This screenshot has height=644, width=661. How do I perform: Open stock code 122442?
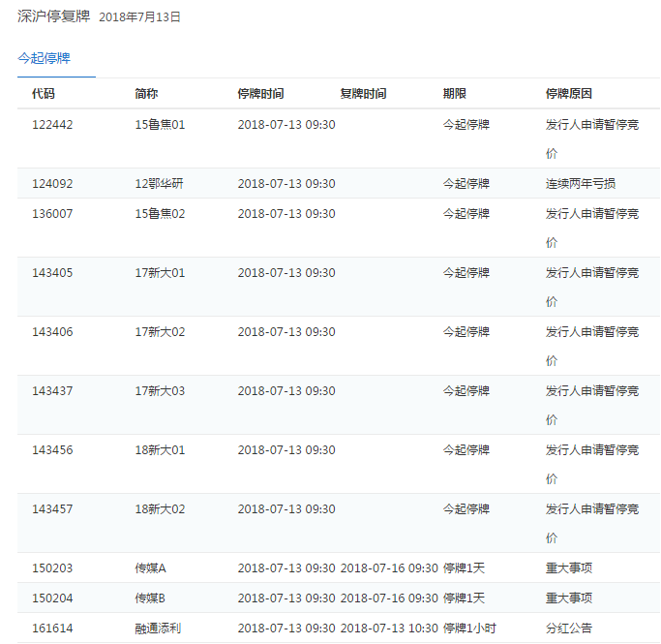click(52, 124)
